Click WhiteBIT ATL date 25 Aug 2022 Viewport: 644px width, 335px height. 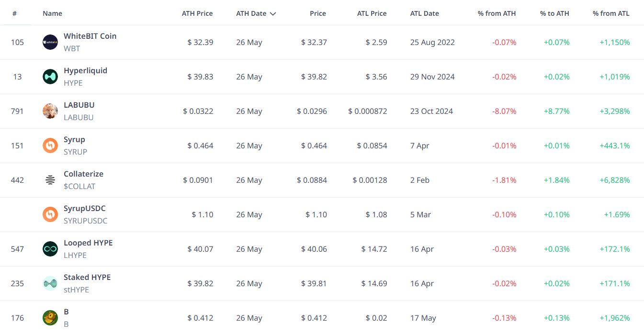coord(432,42)
